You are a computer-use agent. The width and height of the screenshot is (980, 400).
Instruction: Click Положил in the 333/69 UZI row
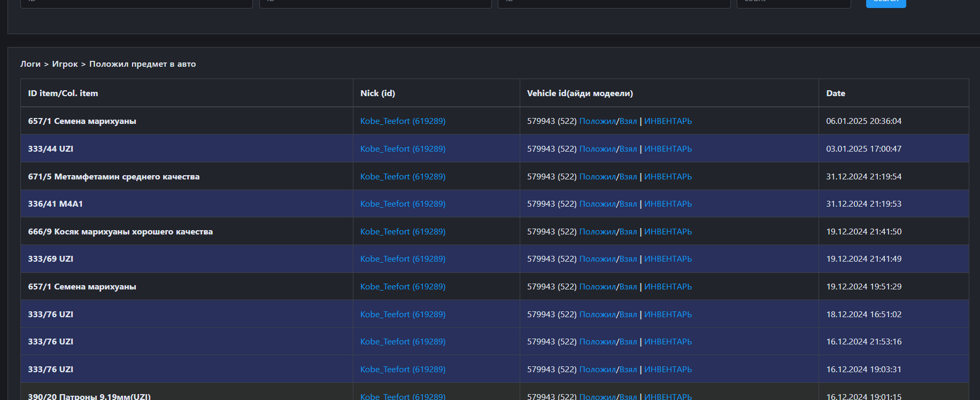[597, 259]
